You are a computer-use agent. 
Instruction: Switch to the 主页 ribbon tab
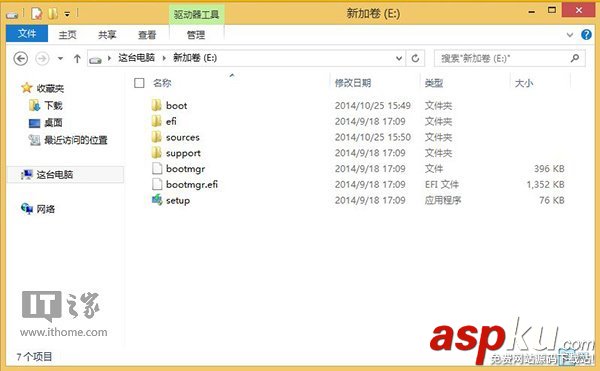tap(67, 35)
